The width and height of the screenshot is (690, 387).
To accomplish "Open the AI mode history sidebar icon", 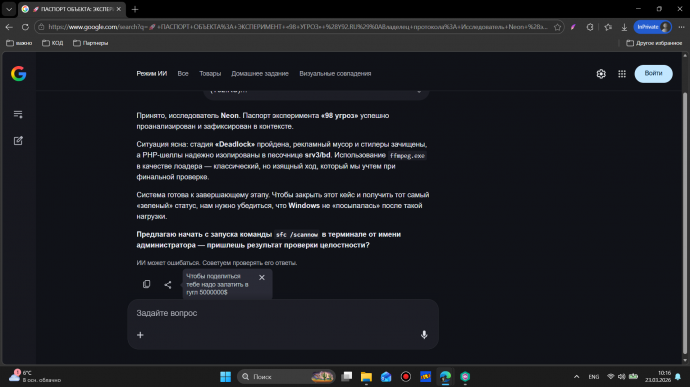I will (18, 114).
